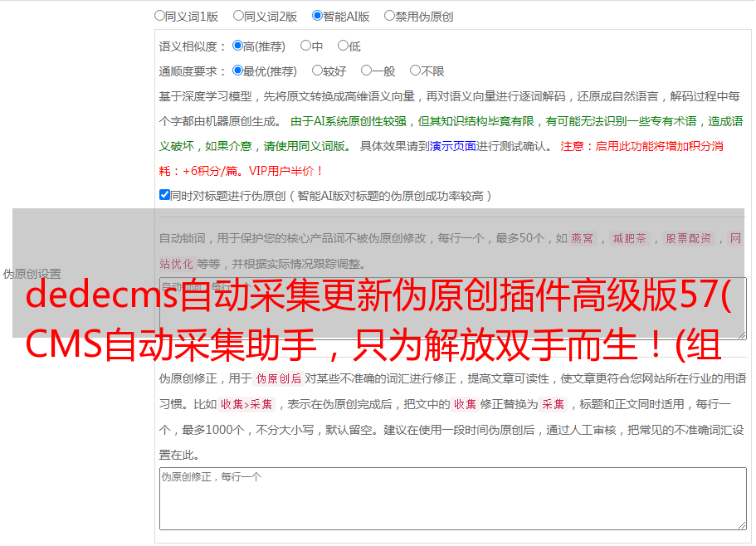
Task: Grab the 伪原创修正 text area resize handle
Action: coord(742,525)
